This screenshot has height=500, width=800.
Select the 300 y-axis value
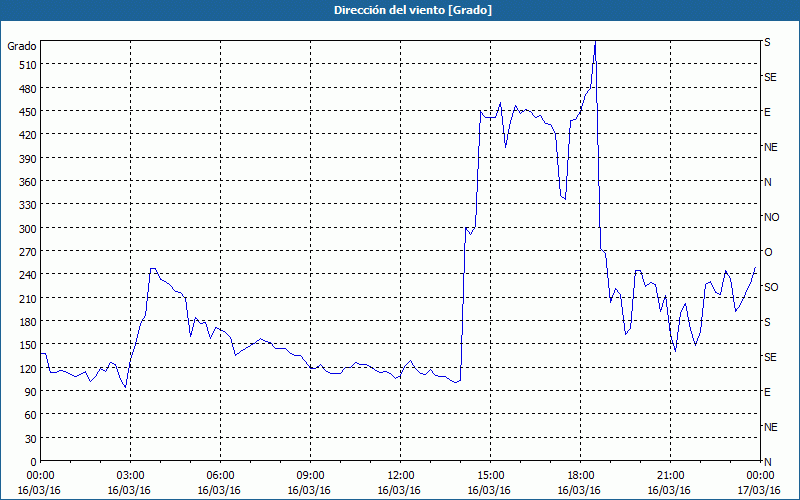[28, 229]
